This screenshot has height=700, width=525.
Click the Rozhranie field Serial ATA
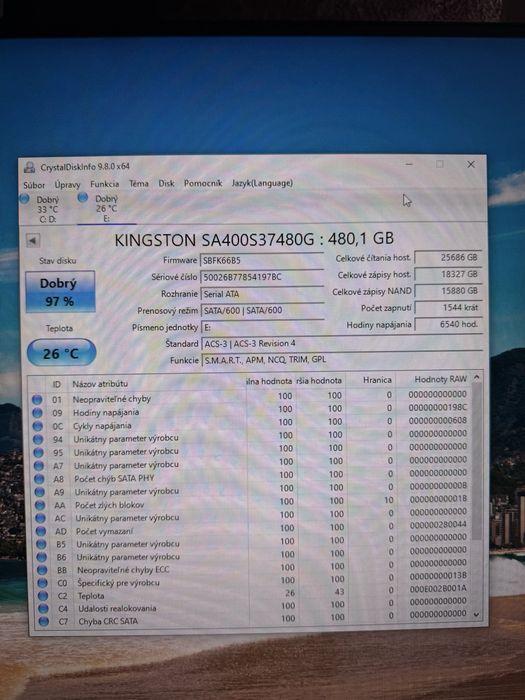(262, 294)
